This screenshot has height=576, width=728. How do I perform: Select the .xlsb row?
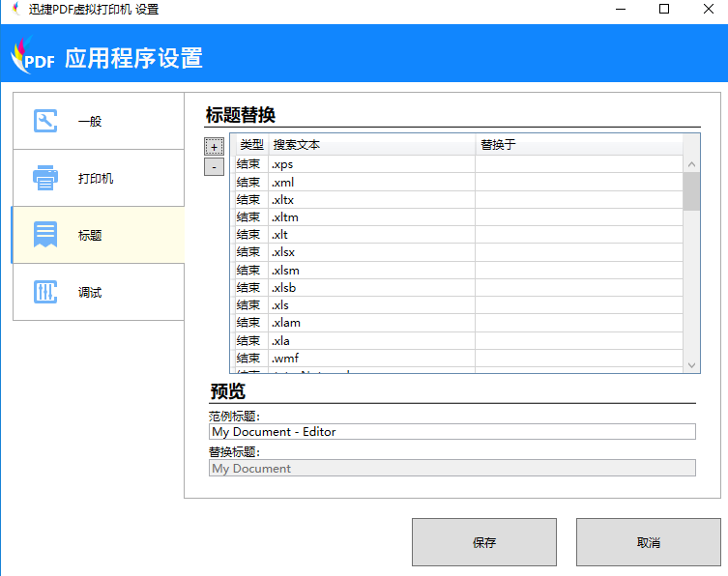pos(458,288)
